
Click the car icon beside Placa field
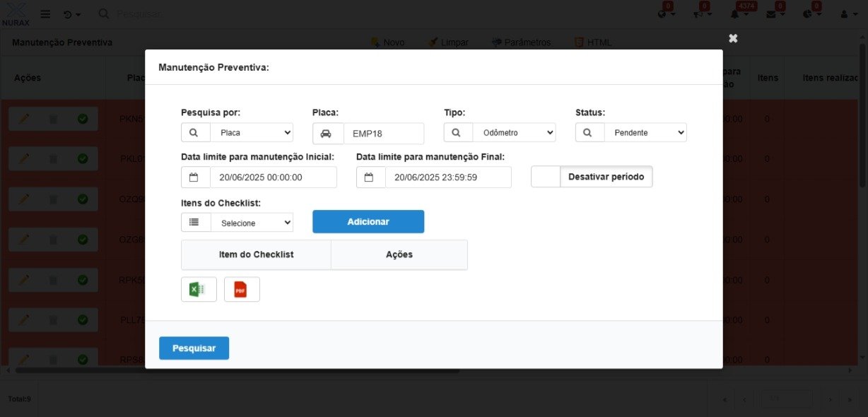click(x=327, y=134)
